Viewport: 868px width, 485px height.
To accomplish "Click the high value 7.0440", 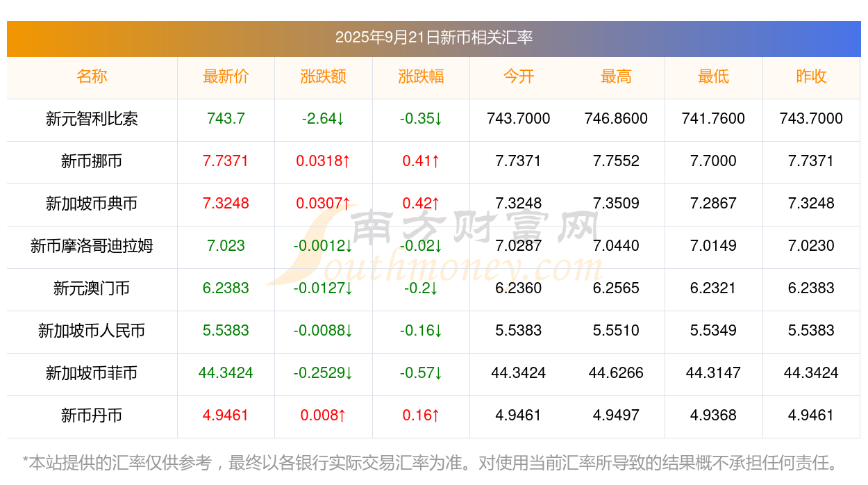I will coord(616,246).
